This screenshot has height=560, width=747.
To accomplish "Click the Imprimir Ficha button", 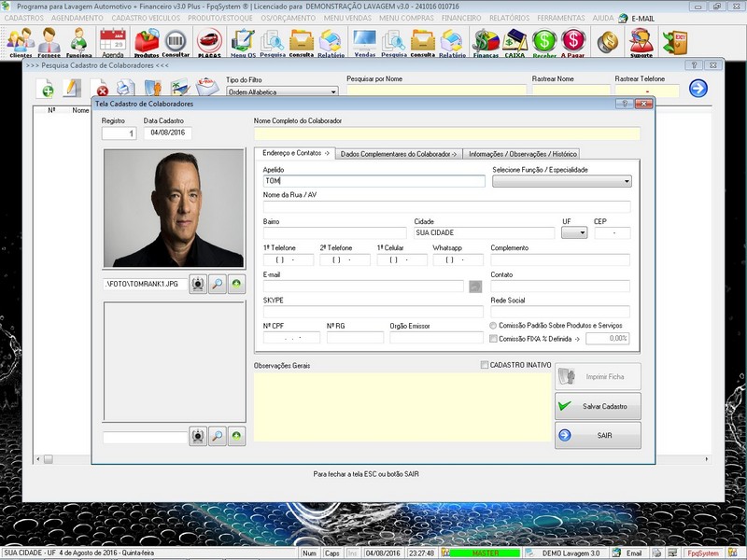I will coord(598,377).
